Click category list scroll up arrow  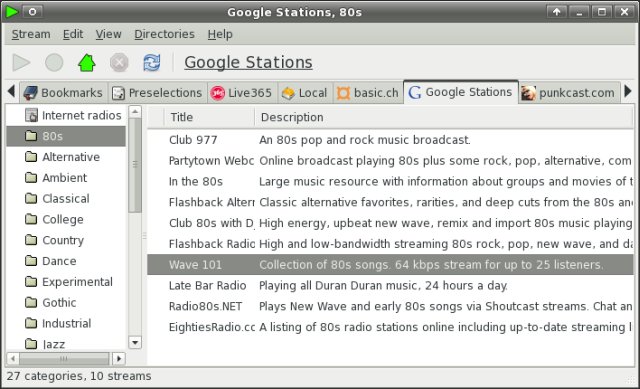click(135, 111)
